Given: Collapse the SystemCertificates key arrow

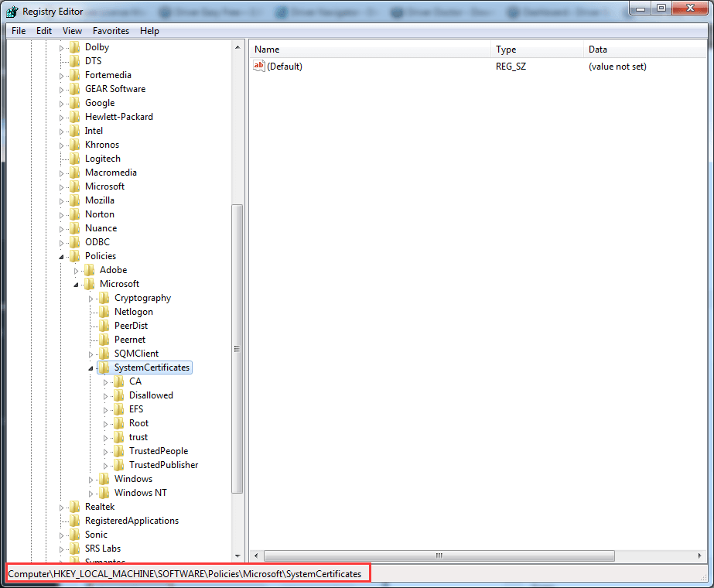Looking at the screenshot, I should [91, 368].
